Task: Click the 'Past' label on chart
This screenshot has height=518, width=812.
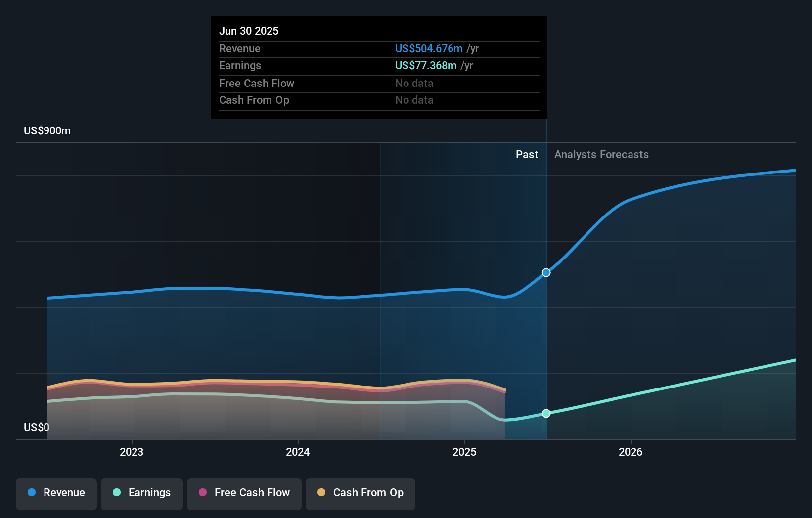Action: [x=527, y=155]
